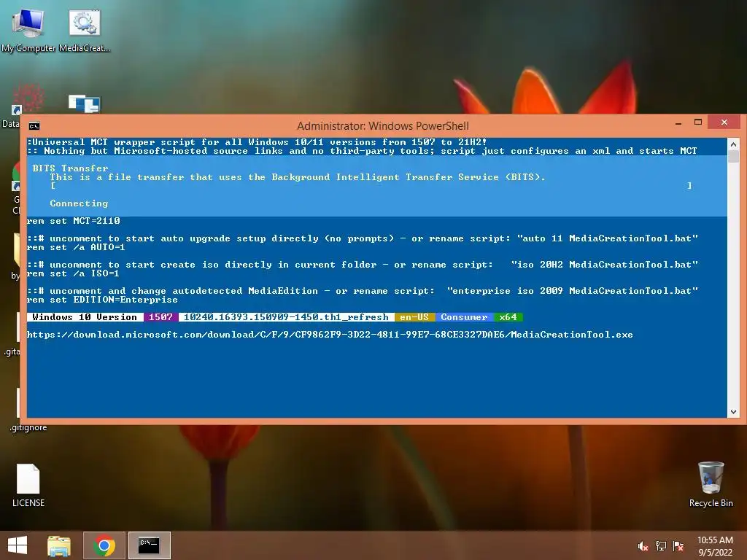The width and height of the screenshot is (747, 560).
Task: Click the BITS Transfer heading text
Action: (71, 168)
